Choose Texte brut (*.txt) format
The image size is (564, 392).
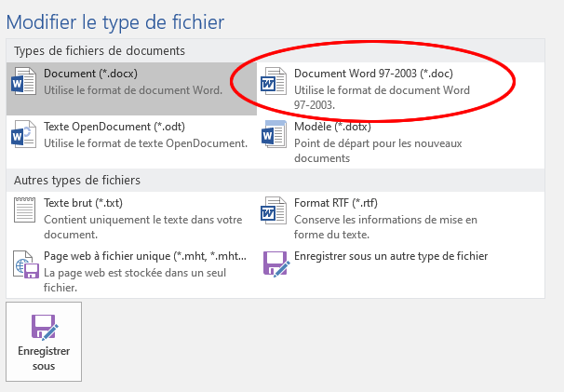(x=83, y=203)
